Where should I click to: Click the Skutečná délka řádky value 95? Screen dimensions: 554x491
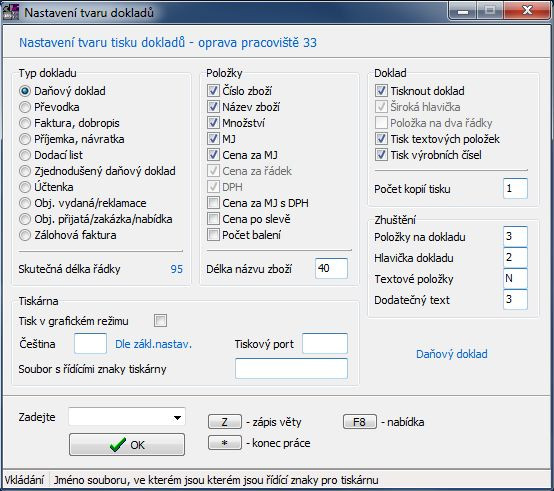pos(177,269)
